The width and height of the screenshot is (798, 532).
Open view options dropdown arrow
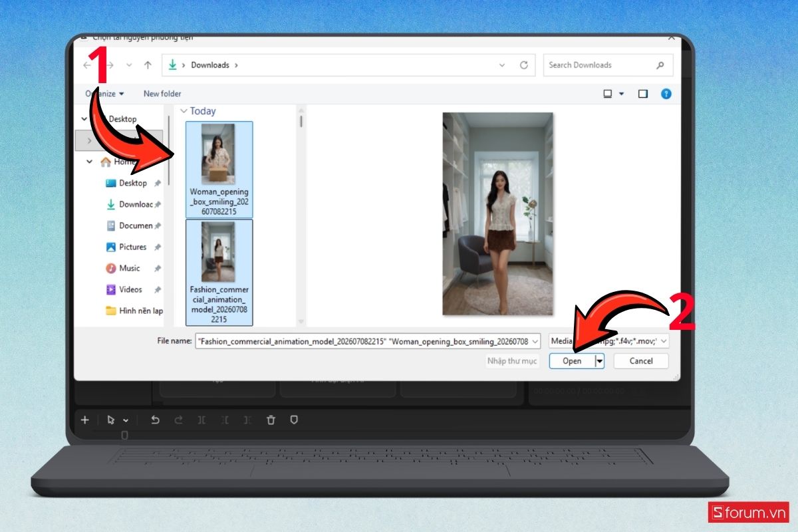622,94
